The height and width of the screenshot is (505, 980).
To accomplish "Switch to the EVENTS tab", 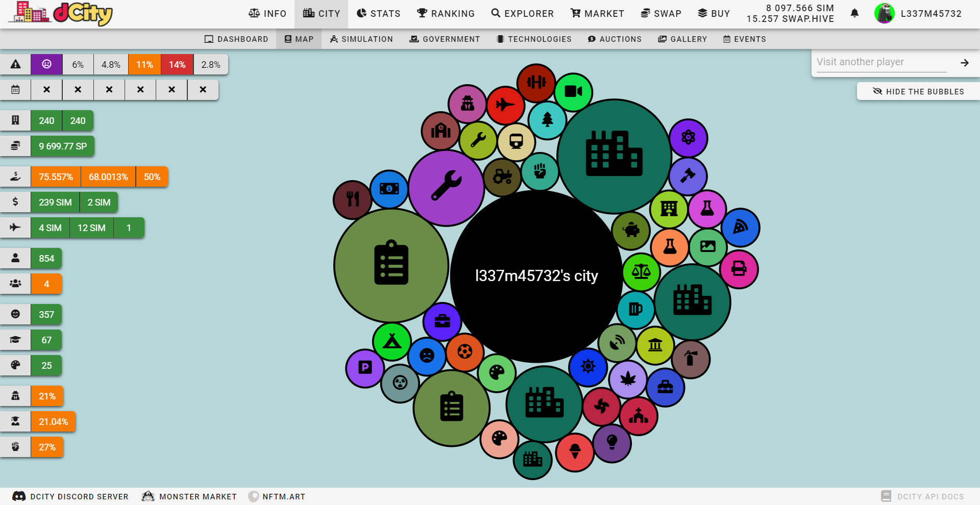I will (745, 39).
